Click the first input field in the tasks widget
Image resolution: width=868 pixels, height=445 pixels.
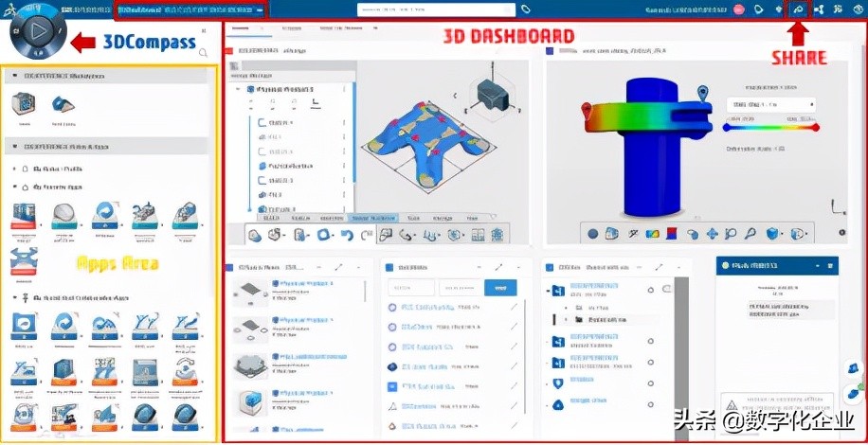411,288
